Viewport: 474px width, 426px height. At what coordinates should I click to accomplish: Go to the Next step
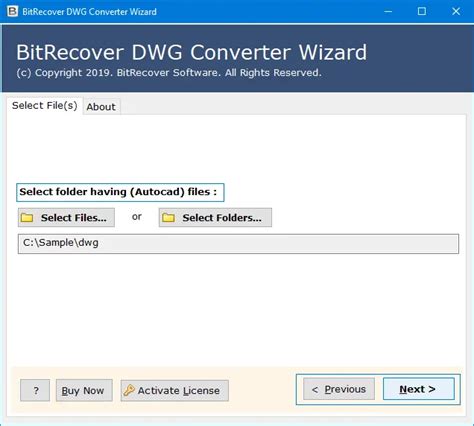click(419, 389)
